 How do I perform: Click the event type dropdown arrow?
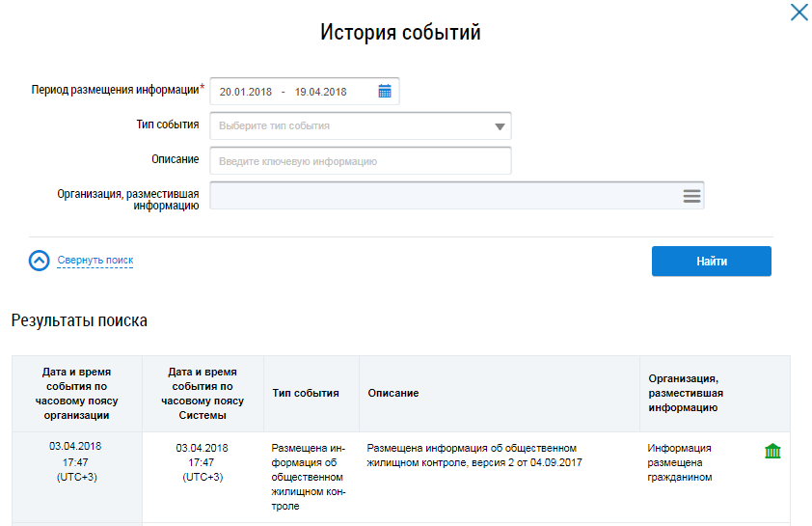pos(499,126)
